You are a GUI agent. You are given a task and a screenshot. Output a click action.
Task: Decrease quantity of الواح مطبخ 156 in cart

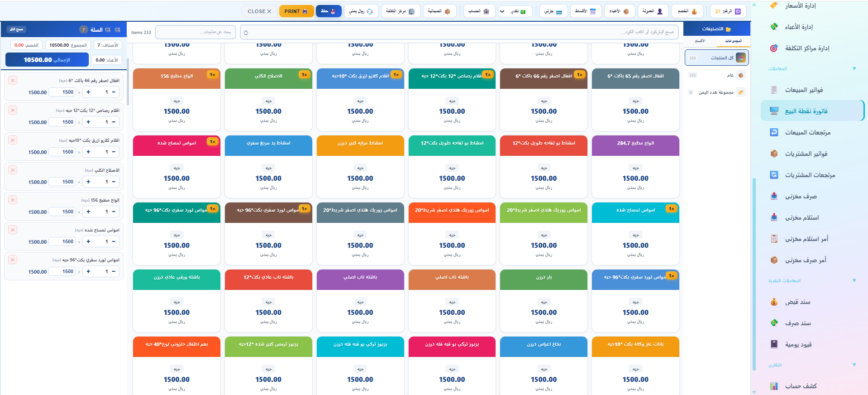click(x=114, y=212)
